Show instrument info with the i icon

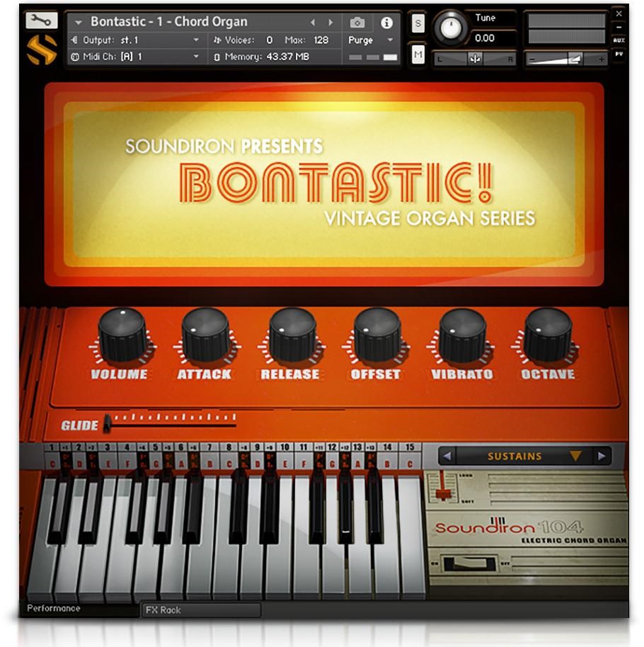pos(386,23)
